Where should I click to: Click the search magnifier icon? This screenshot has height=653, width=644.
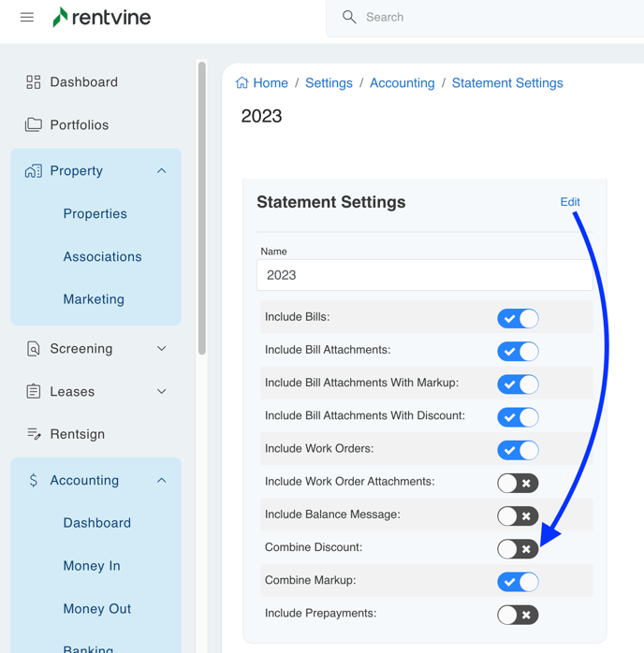(x=349, y=17)
